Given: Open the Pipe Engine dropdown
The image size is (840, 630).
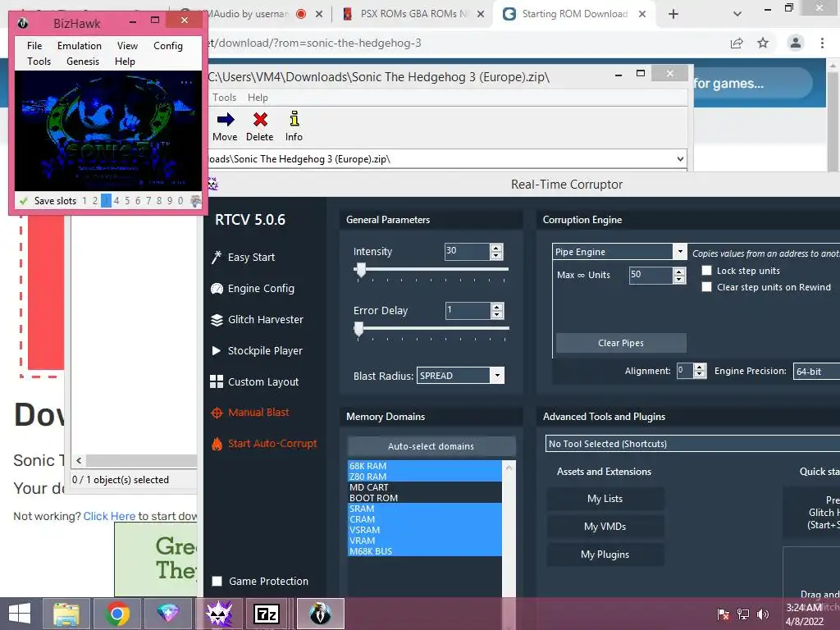Looking at the screenshot, I should point(680,252).
